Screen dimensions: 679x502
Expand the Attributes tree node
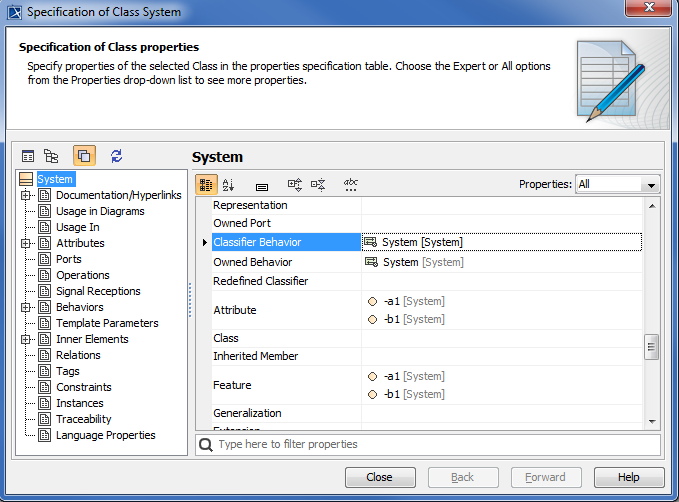26,243
